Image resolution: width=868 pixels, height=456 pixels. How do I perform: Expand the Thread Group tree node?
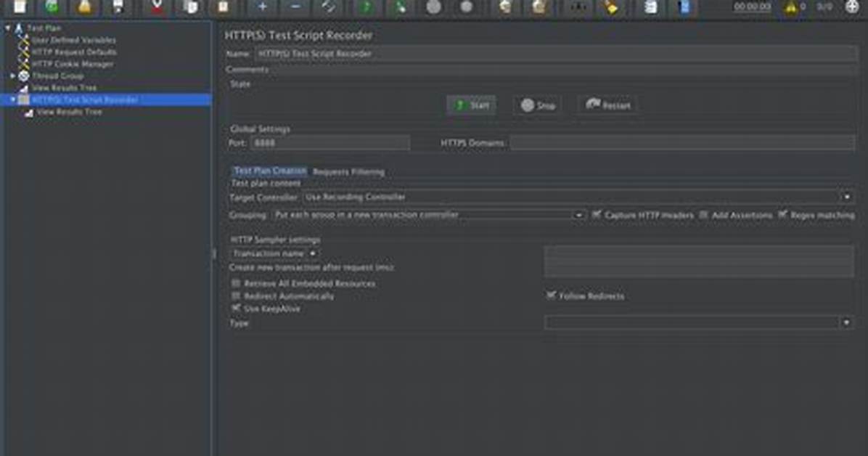coord(13,76)
